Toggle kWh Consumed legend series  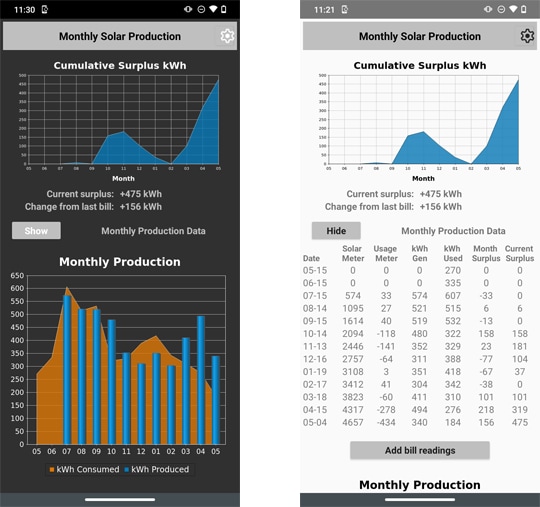tap(84, 469)
